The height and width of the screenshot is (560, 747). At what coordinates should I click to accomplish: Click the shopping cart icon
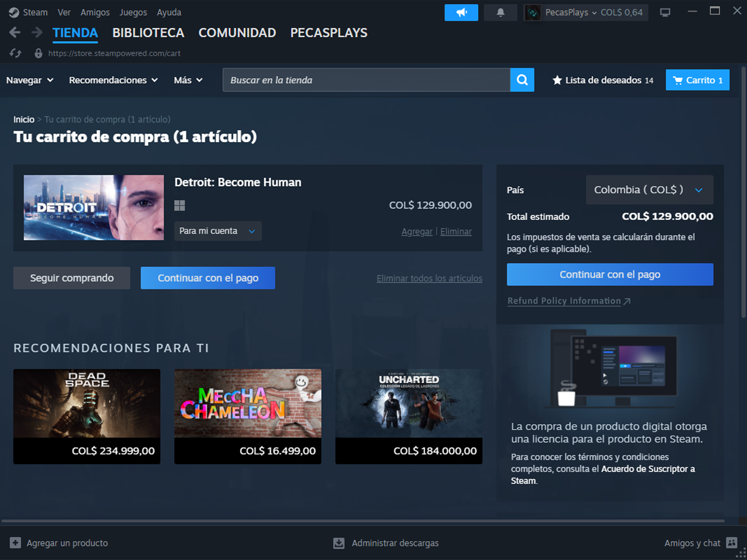click(678, 80)
